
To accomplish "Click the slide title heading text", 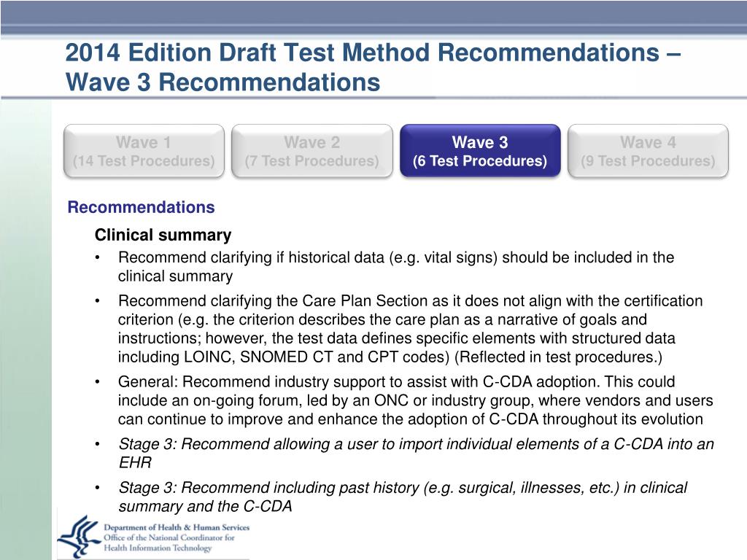I will (373, 67).
